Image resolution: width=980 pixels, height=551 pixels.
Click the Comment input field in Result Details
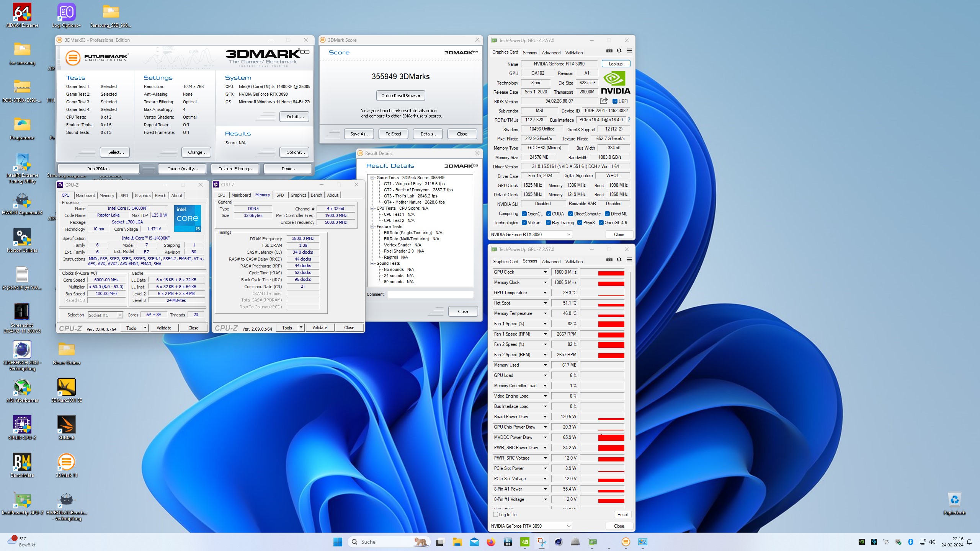pos(430,294)
